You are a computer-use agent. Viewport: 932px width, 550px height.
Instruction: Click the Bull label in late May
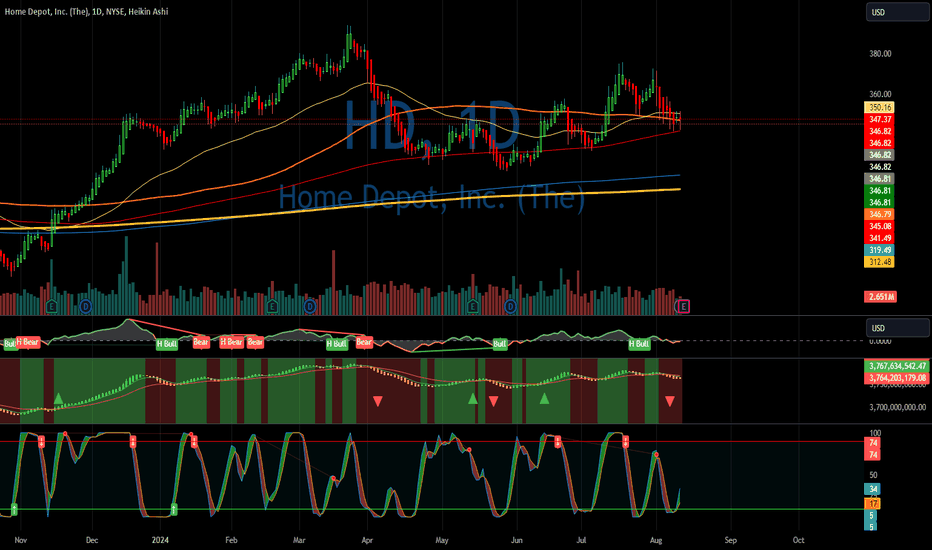click(500, 344)
